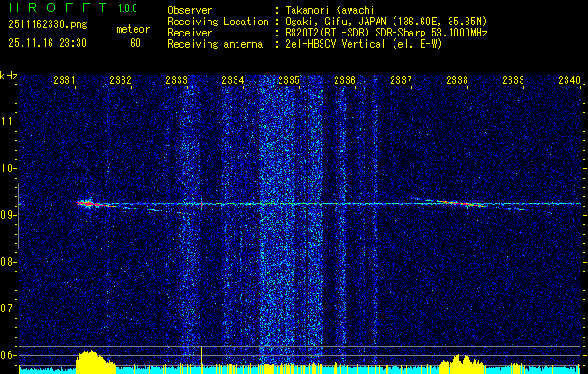Click the HROFFT program title
Screen dimensions: 588x374
click(58, 7)
